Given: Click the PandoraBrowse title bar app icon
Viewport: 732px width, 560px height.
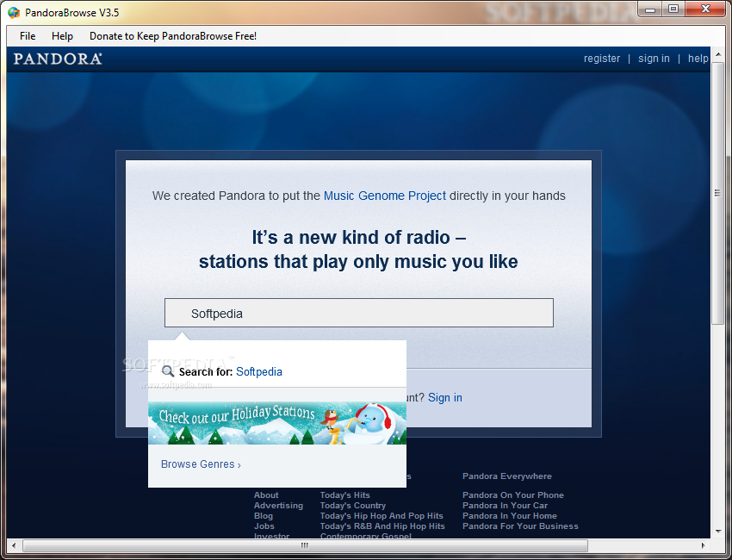Looking at the screenshot, I should [x=14, y=13].
